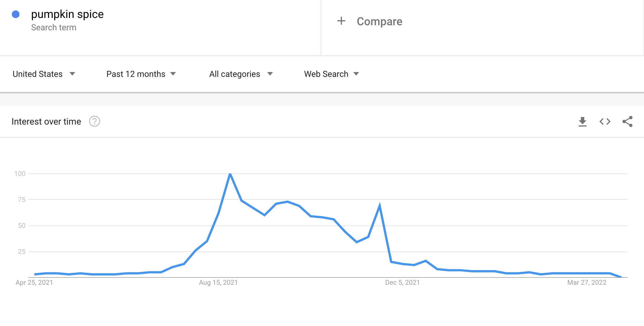Click the Aug 15, 2021 axis label
This screenshot has width=644, height=326.
click(218, 282)
